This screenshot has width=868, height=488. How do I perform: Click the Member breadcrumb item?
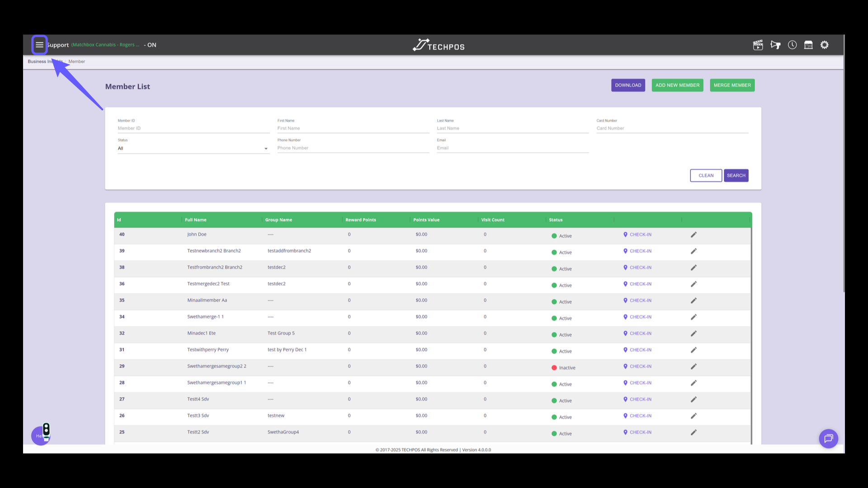point(76,61)
